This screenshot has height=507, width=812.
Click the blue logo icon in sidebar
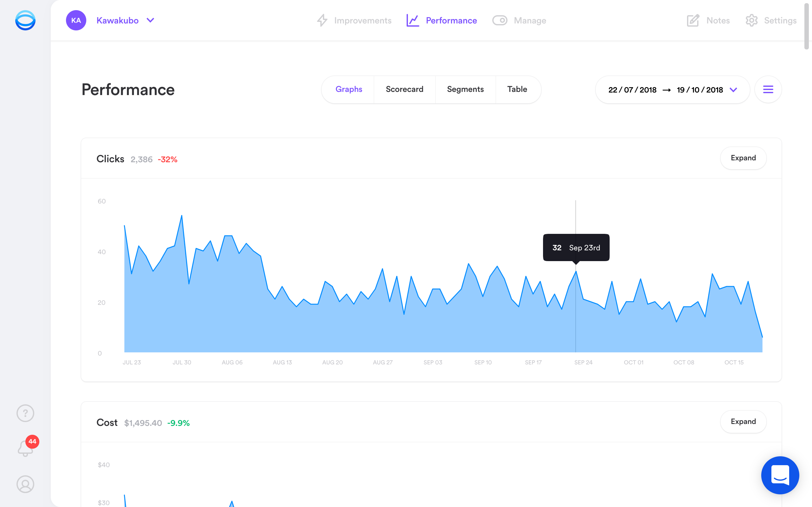pos(25,21)
